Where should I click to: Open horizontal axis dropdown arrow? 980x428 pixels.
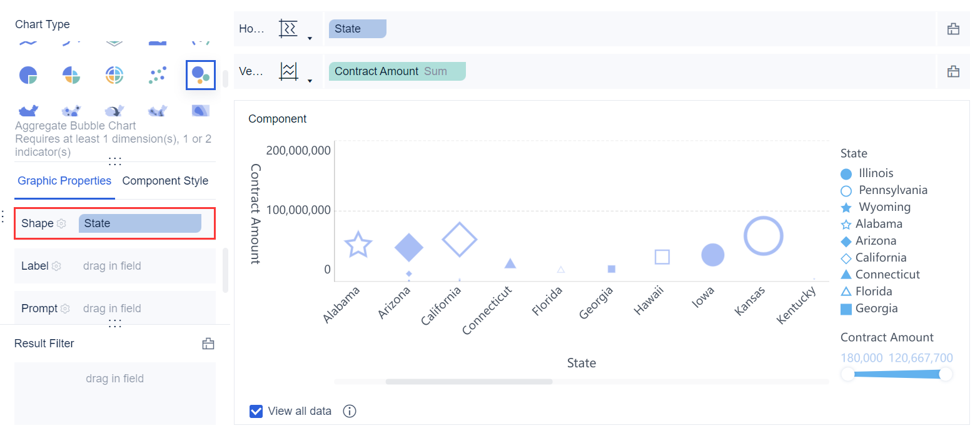(310, 39)
